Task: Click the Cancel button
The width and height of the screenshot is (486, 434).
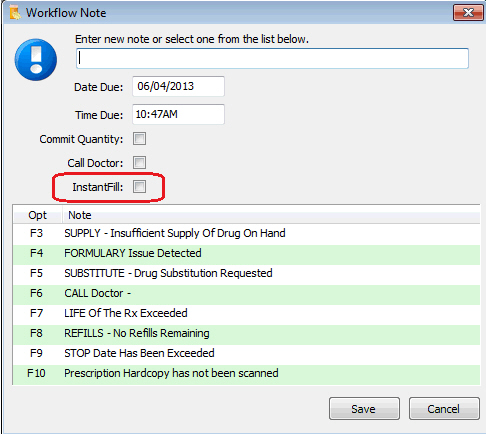Action: pos(444,408)
